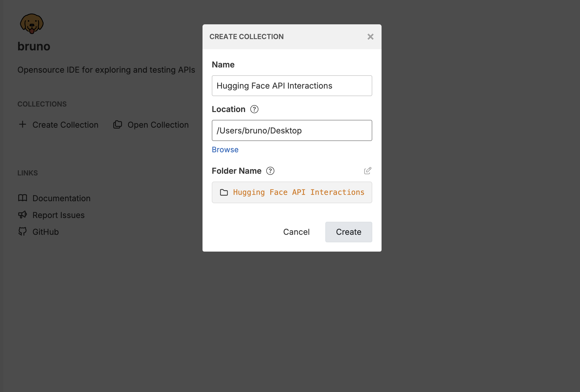The height and width of the screenshot is (392, 580).
Task: Click the Location help question-mark icon
Action: pyautogui.click(x=254, y=109)
